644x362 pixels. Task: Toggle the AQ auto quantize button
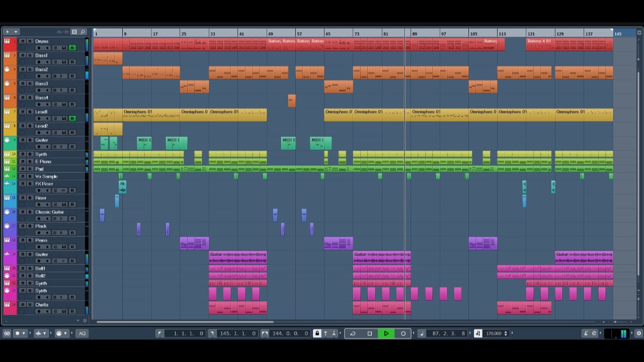(82, 333)
